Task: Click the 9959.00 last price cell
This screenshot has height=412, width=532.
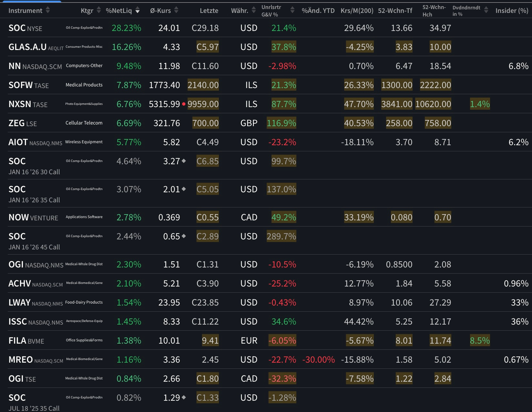Action: pos(203,104)
